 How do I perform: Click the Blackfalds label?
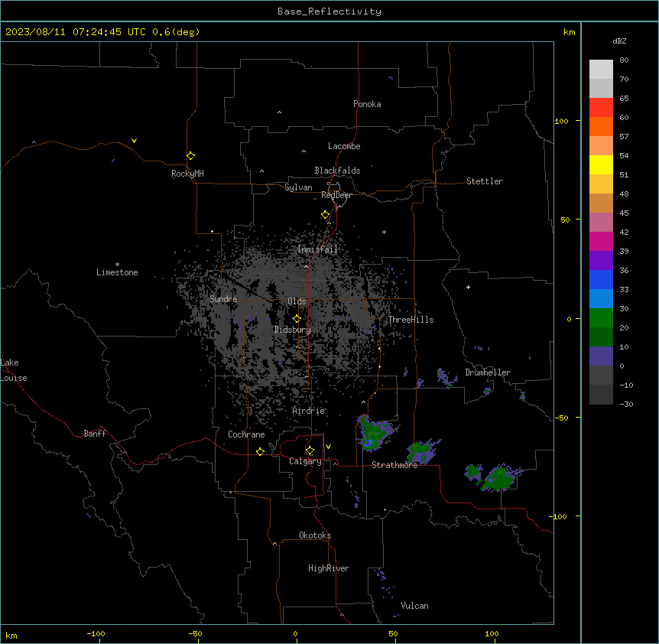coord(337,171)
